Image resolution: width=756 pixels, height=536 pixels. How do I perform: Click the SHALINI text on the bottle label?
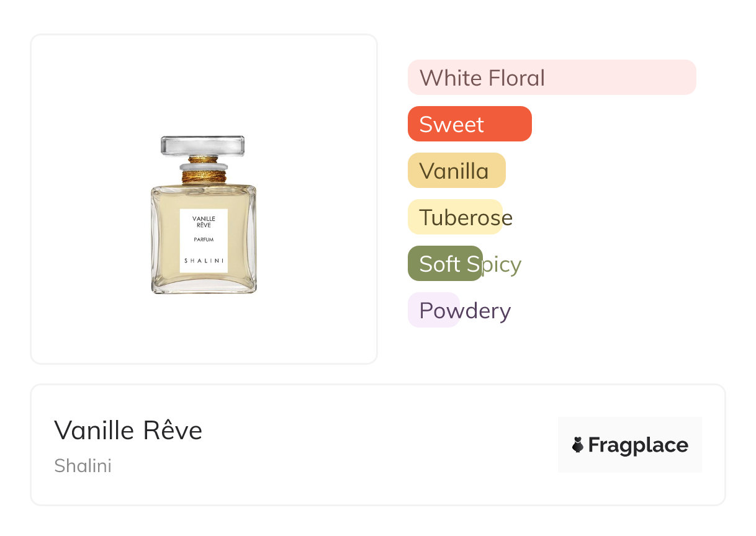coord(204,261)
